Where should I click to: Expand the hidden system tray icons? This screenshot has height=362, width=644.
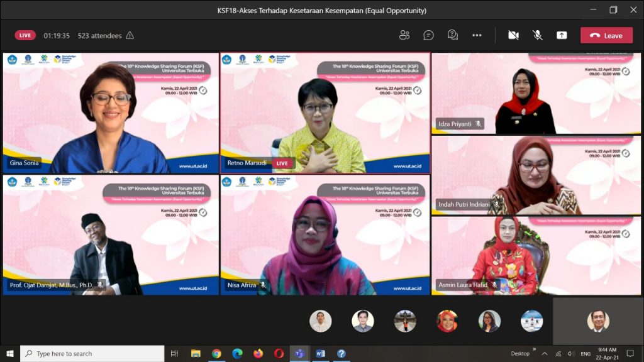(x=545, y=354)
